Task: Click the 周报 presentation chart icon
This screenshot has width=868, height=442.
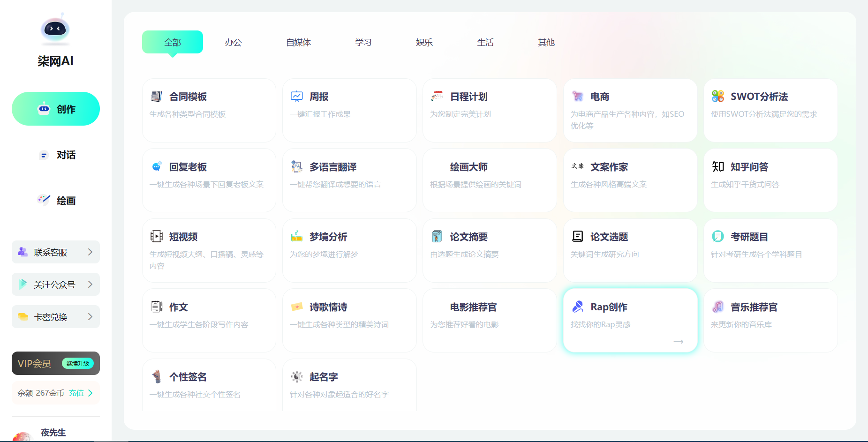Action: (296, 97)
